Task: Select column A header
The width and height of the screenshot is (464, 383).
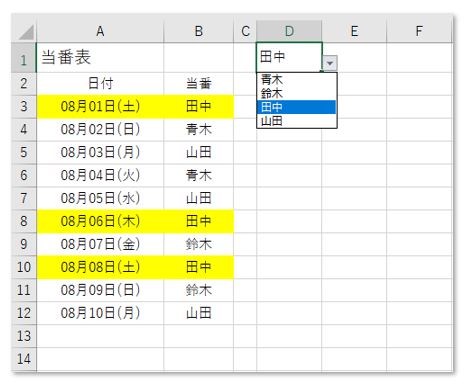Action: [100, 32]
